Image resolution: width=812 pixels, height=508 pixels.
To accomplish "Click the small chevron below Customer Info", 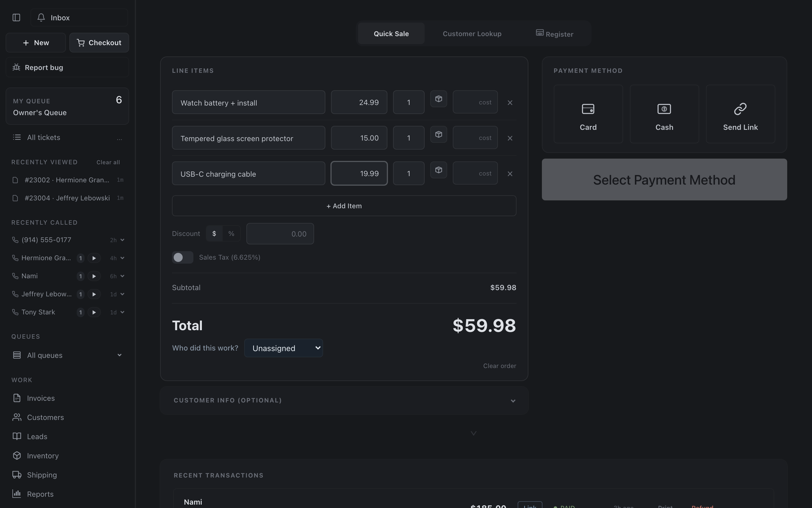I will pos(473,433).
